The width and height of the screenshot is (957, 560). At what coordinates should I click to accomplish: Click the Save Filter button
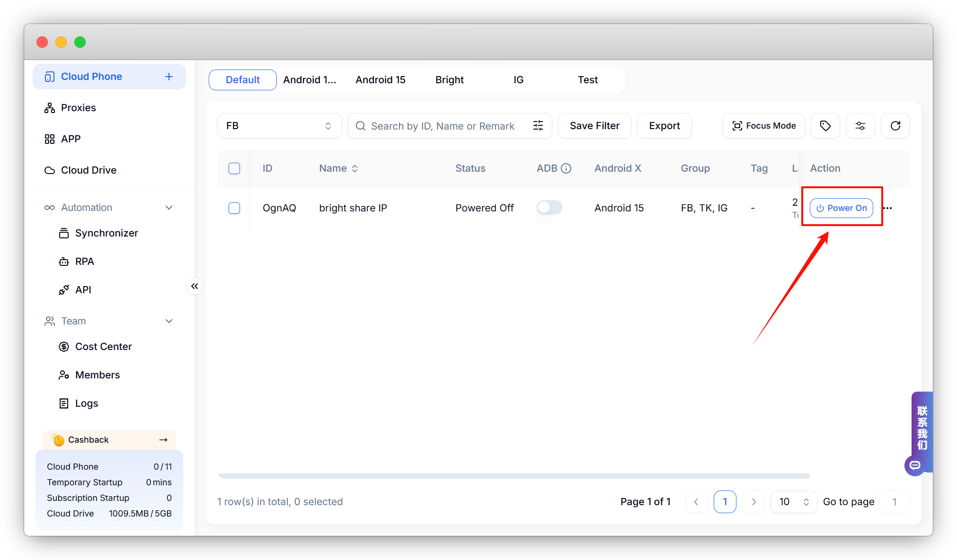tap(594, 126)
